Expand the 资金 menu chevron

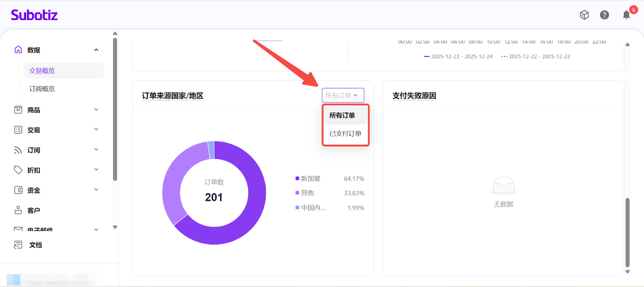pyautogui.click(x=96, y=190)
